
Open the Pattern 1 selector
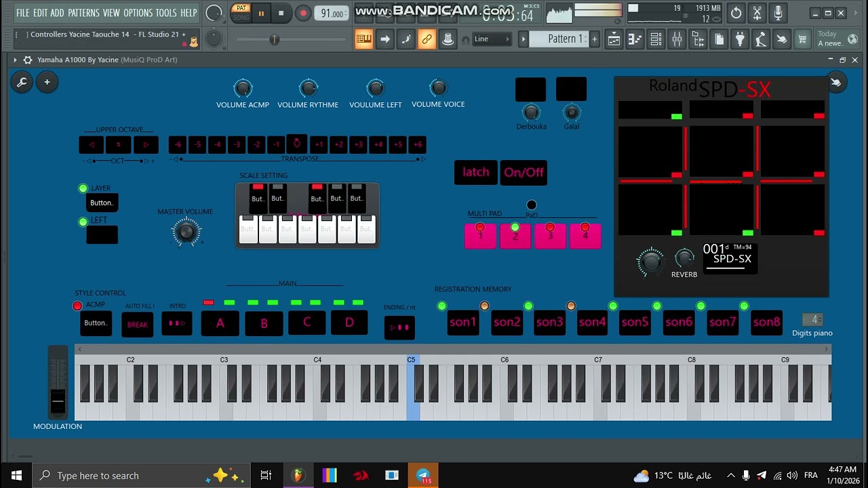pyautogui.click(x=560, y=39)
